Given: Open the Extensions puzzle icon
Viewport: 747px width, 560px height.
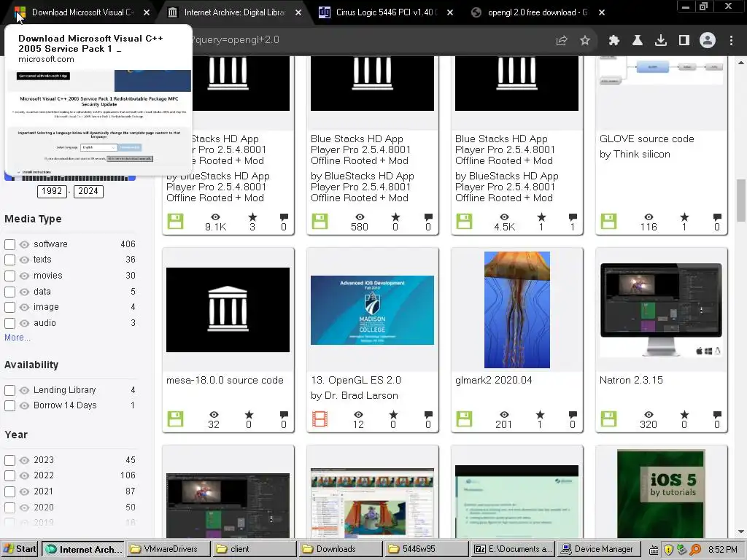Looking at the screenshot, I should [614, 41].
